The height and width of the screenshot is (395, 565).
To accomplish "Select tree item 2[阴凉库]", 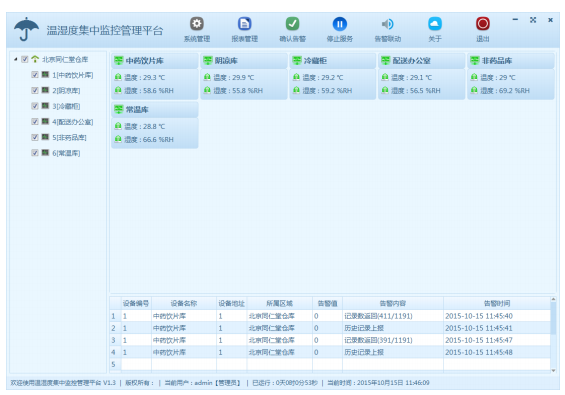I will click(66, 90).
